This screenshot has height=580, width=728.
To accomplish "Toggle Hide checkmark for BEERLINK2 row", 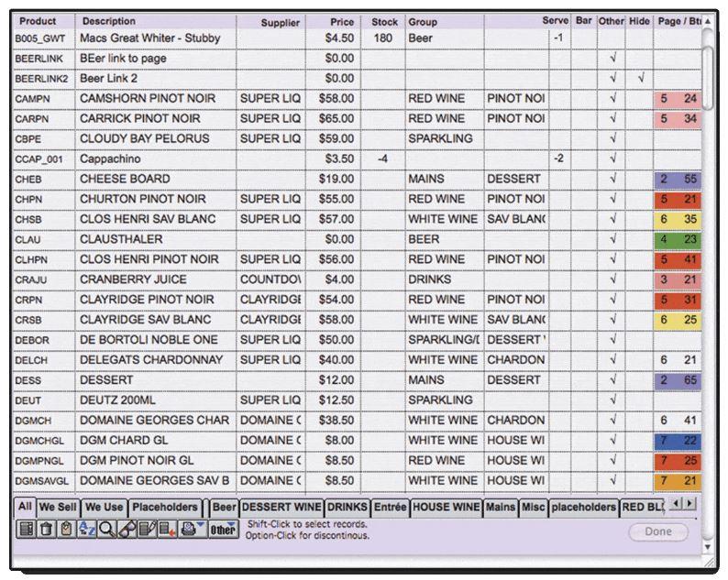I will tap(640, 79).
